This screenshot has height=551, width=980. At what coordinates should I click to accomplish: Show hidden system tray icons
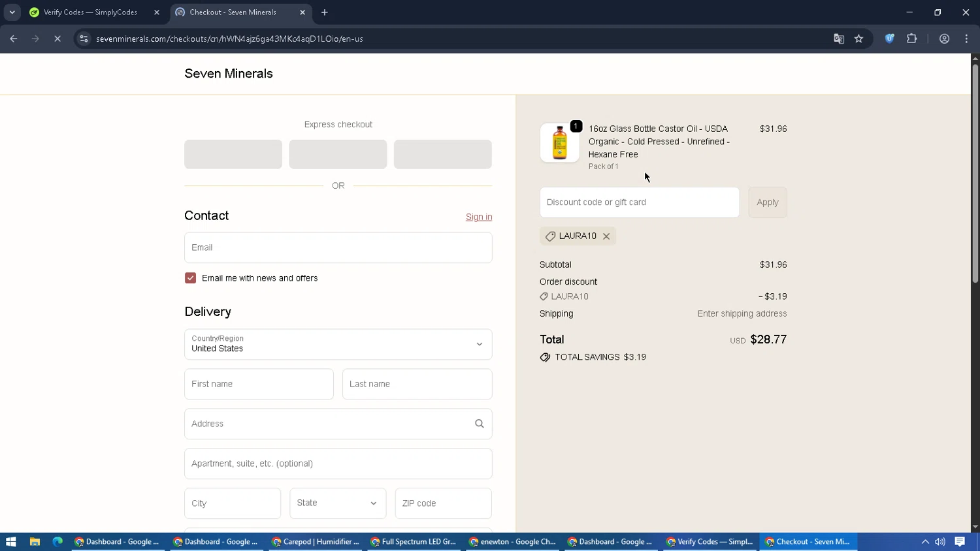coord(925,542)
